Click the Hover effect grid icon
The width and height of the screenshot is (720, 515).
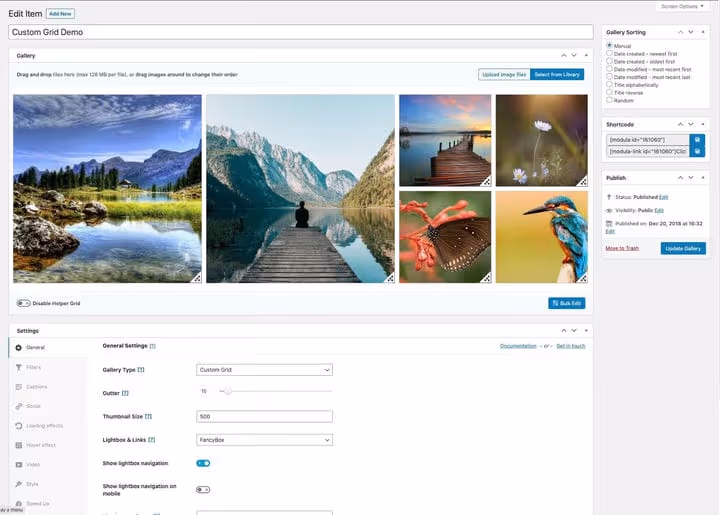coord(19,445)
